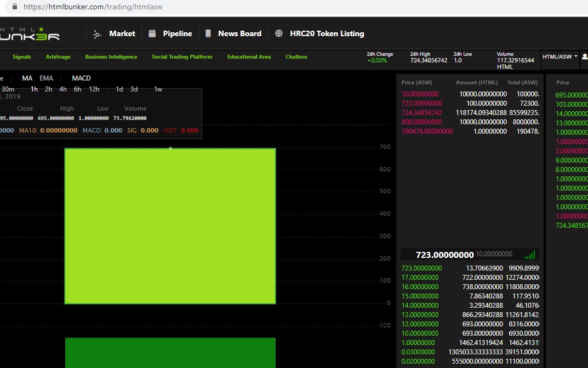588x368 pixels.
Task: Click buy order priced 16.00000000
Action: 470,287
